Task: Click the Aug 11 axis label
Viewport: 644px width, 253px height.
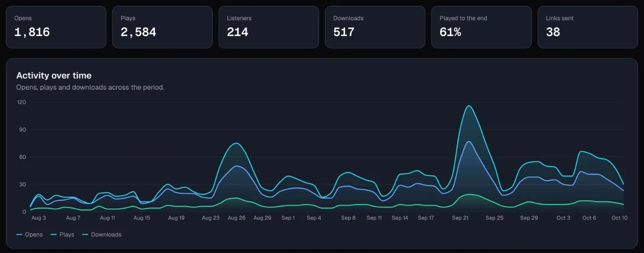Action: point(107,218)
